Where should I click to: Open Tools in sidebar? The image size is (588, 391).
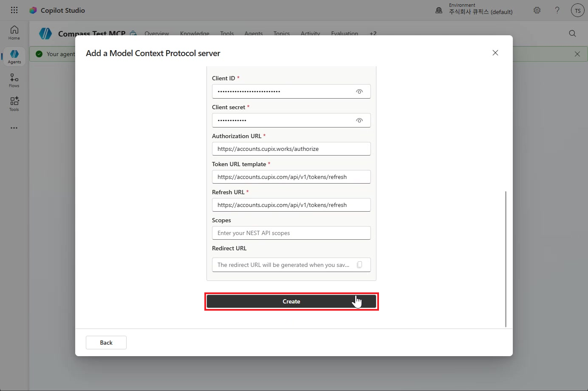coord(14,104)
